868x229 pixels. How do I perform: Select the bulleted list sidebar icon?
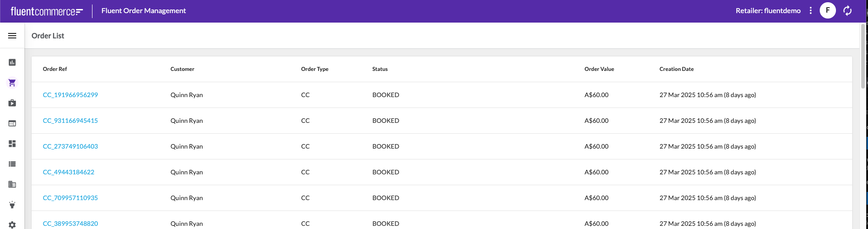pyautogui.click(x=12, y=164)
